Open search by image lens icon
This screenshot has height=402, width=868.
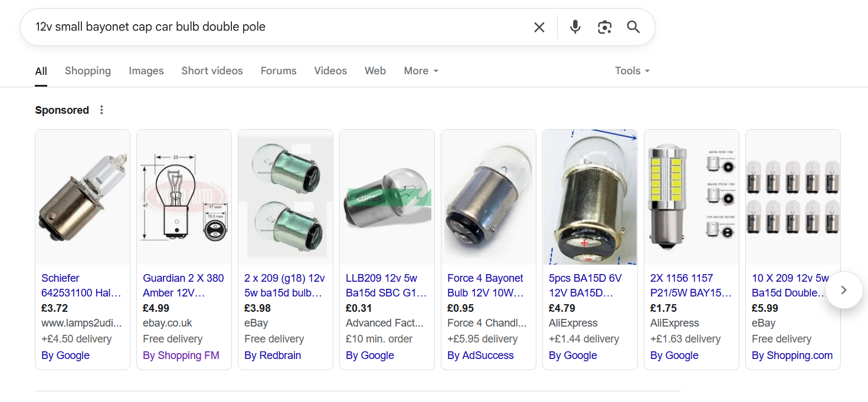pos(604,27)
